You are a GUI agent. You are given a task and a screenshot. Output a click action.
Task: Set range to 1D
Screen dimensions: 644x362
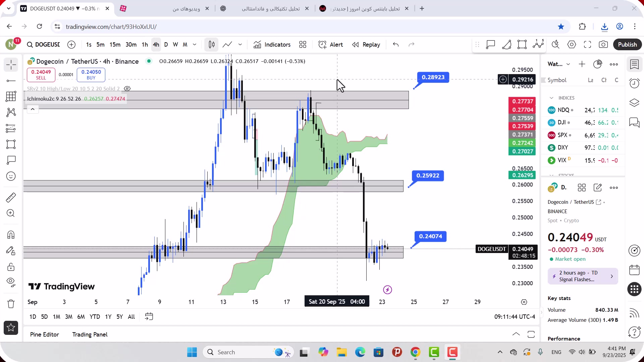pos(33,317)
